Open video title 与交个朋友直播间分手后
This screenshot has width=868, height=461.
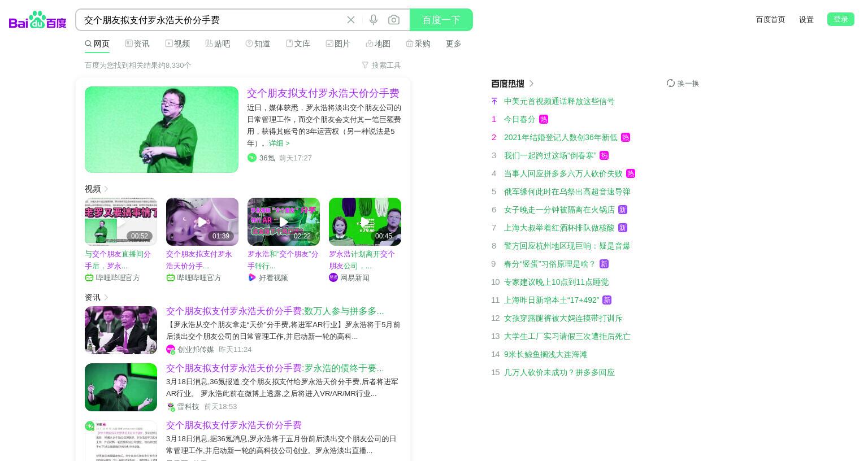[118, 260]
